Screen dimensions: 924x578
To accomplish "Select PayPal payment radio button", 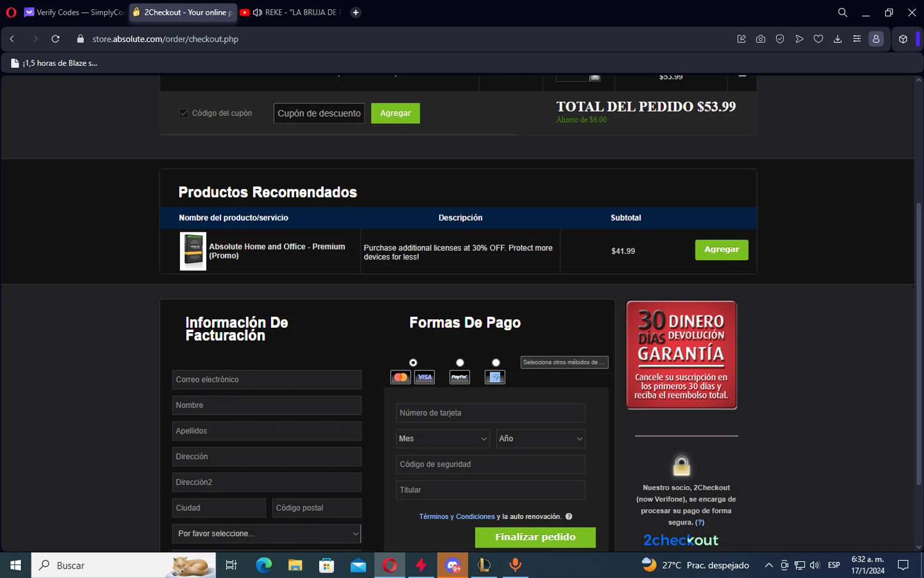I will coord(460,362).
